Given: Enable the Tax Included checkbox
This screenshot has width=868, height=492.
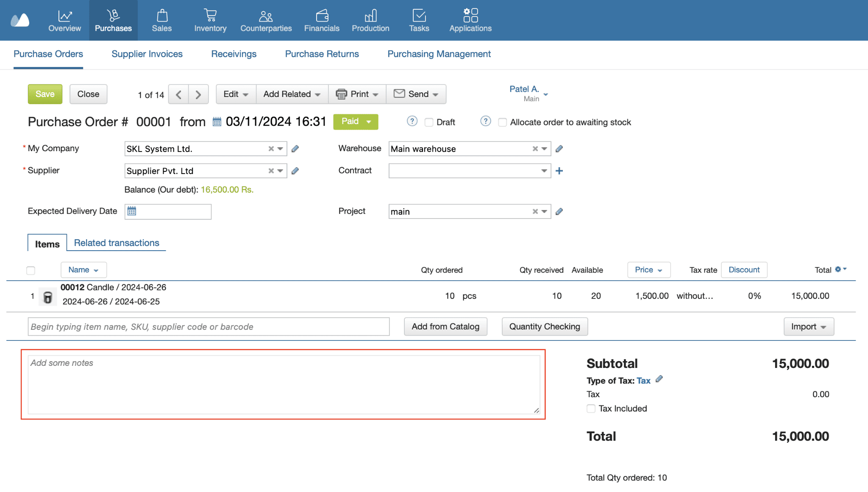Looking at the screenshot, I should point(591,409).
